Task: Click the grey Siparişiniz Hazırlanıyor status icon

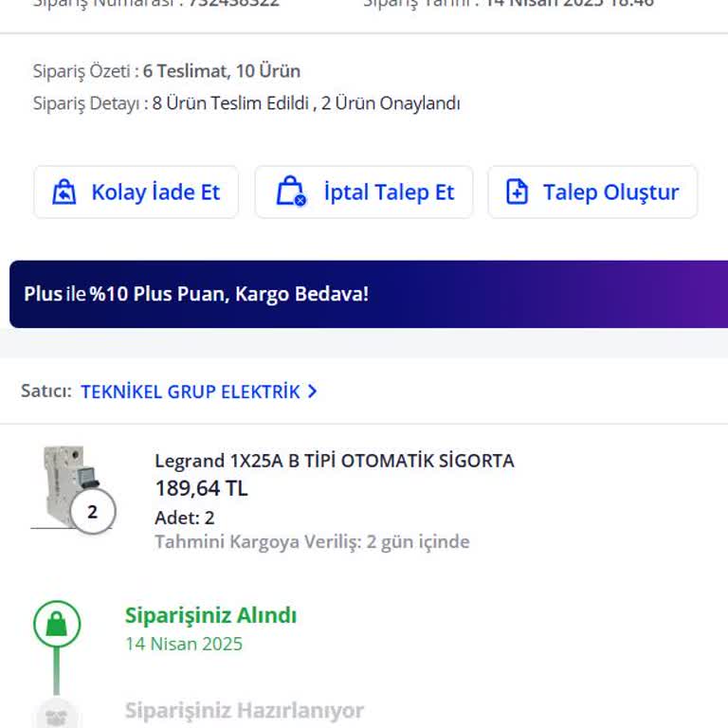Action: point(57,715)
